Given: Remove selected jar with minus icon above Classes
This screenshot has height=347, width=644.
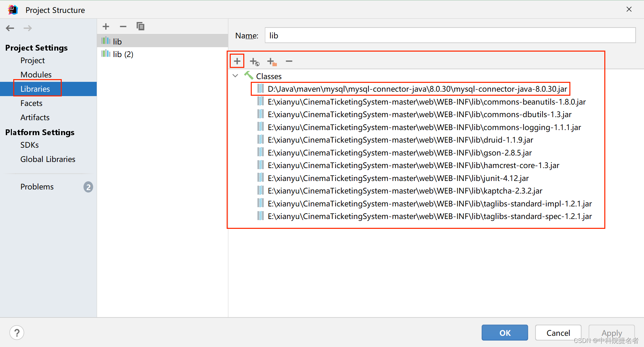Looking at the screenshot, I should tap(289, 61).
